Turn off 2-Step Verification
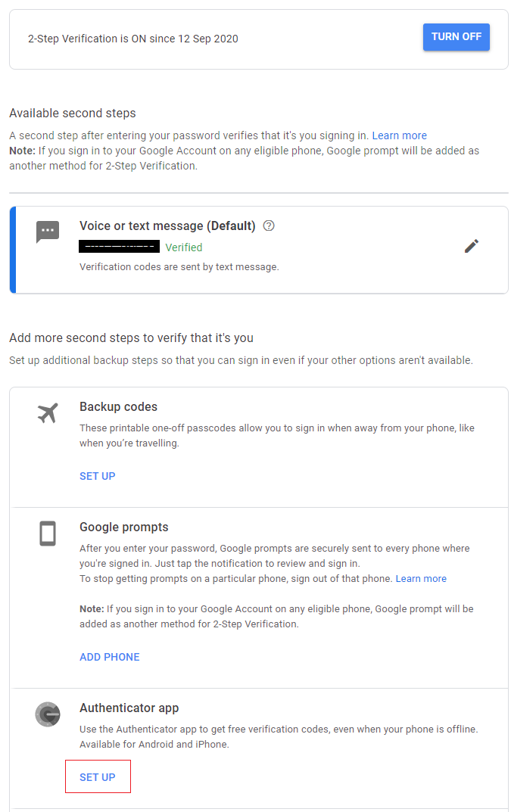 tap(456, 37)
